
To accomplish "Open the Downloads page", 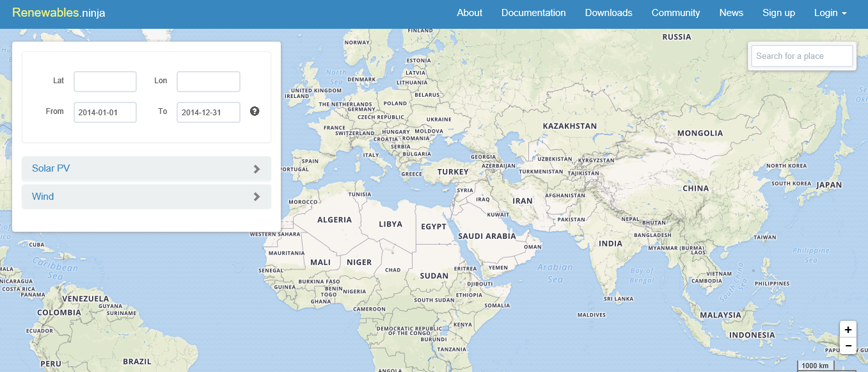I will pyautogui.click(x=608, y=13).
